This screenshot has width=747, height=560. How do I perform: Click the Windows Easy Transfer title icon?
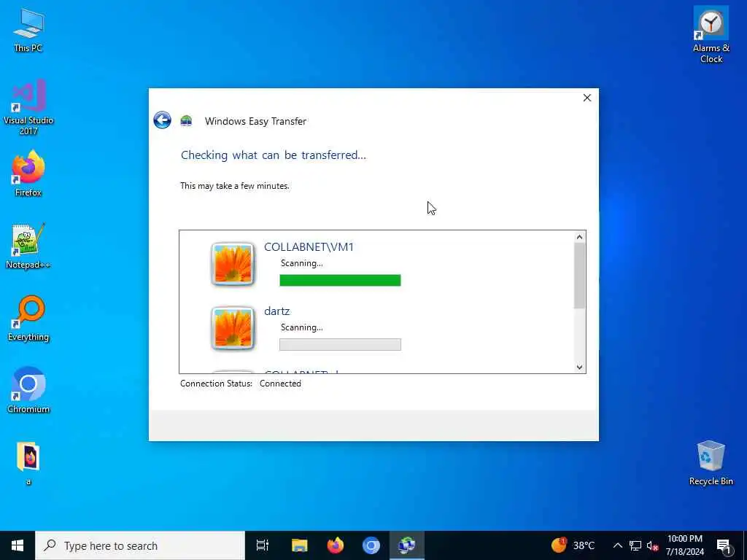(x=186, y=121)
